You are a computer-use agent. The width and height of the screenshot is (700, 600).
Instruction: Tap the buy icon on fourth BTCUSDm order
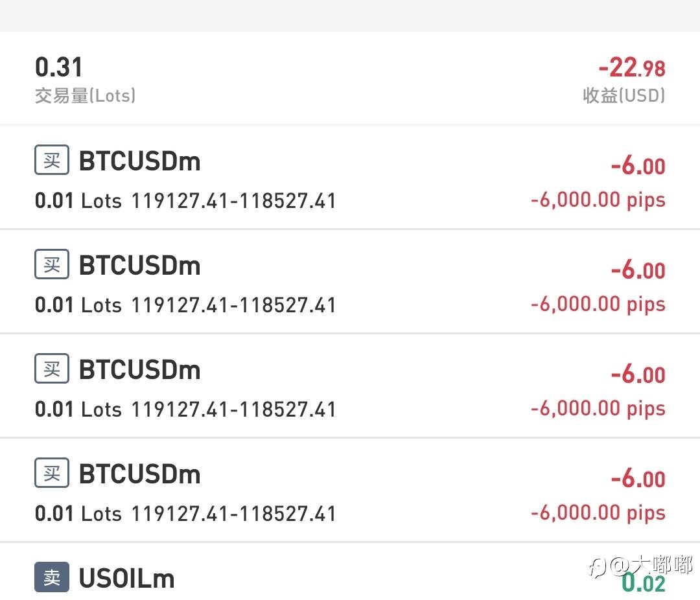[51, 473]
